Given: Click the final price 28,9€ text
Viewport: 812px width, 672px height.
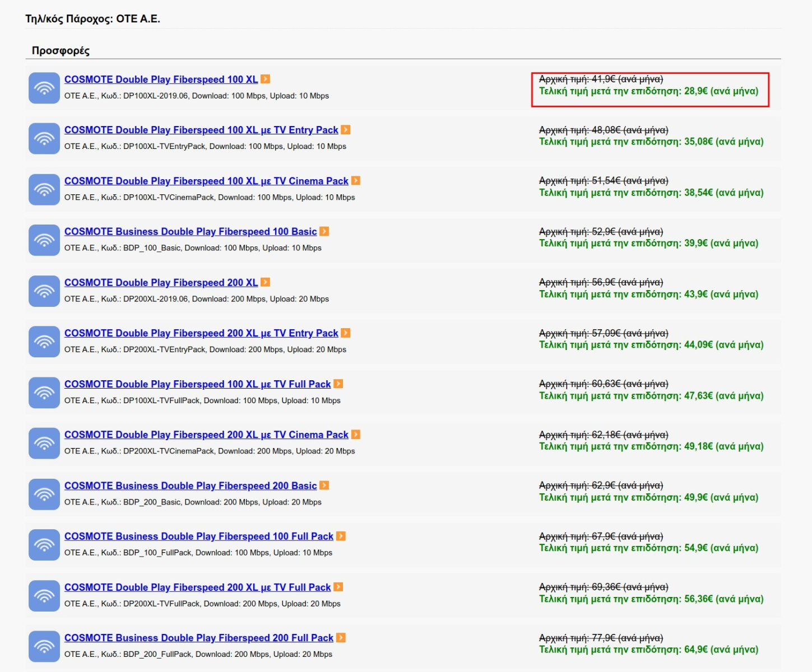Looking at the screenshot, I should 648,91.
